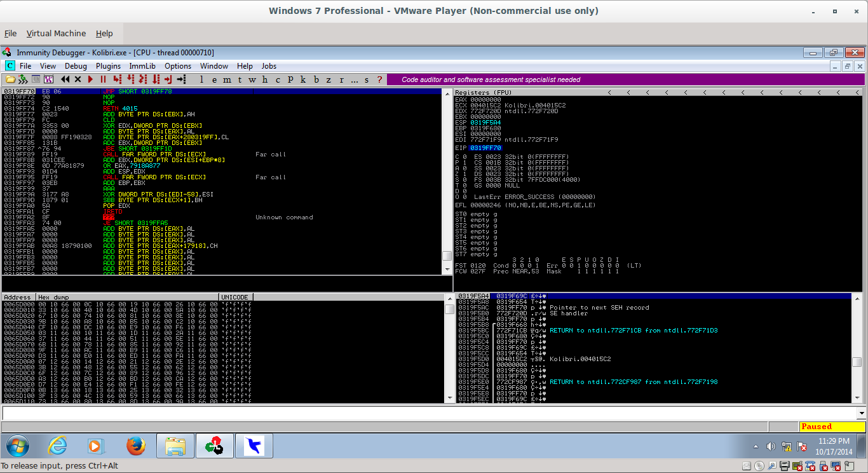Click the stack pane vertical scrollbar thumb

857,362
